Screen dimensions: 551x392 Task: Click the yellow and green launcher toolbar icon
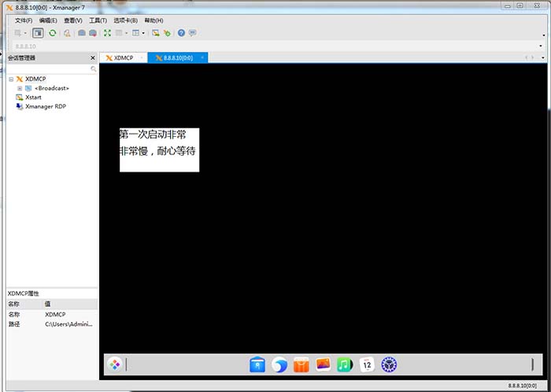click(x=167, y=33)
